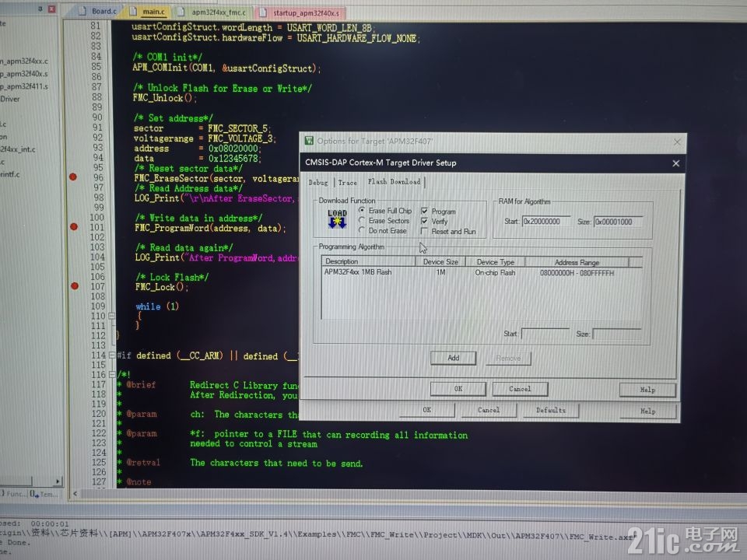The height and width of the screenshot is (560, 747).
Task: Collapse the code block at line 110
Action: coord(111,315)
